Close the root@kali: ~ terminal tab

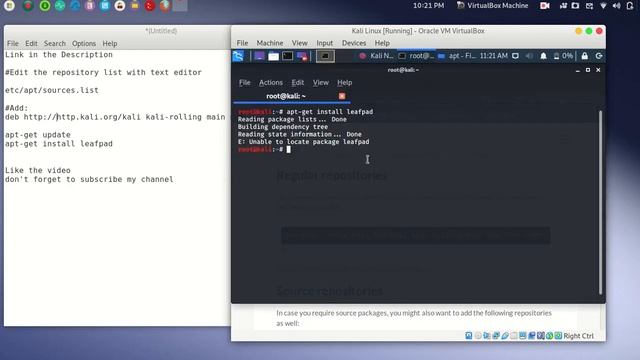pyautogui.click(x=342, y=96)
